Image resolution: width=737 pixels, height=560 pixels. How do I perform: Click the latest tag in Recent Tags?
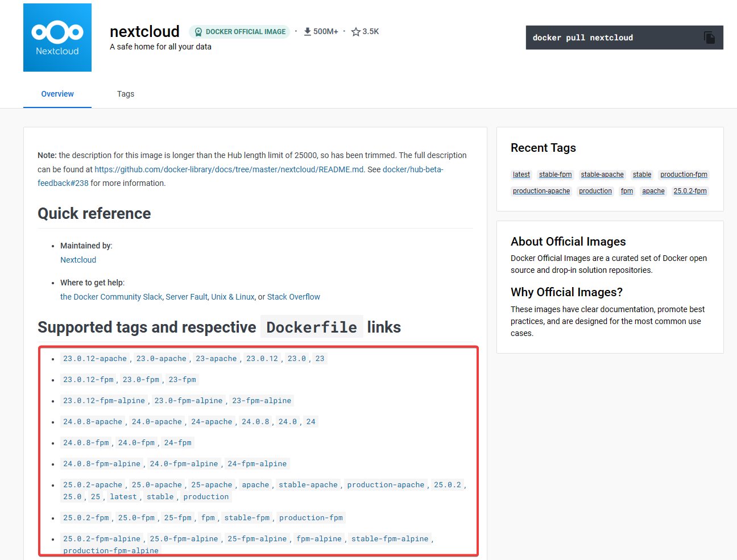point(521,175)
